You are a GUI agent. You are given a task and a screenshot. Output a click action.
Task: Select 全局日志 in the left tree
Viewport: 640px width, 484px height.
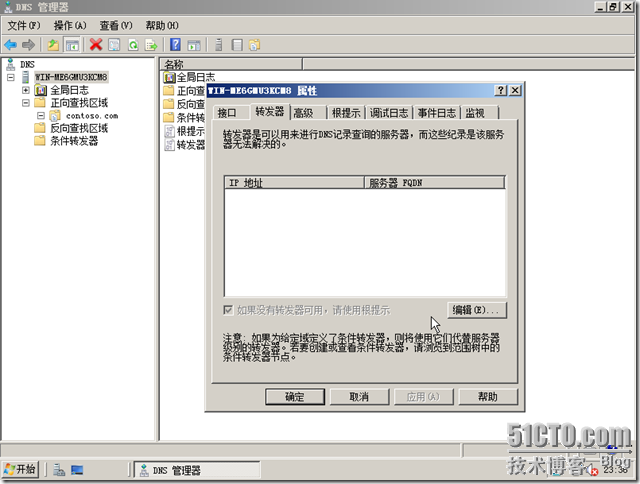[x=69, y=90]
